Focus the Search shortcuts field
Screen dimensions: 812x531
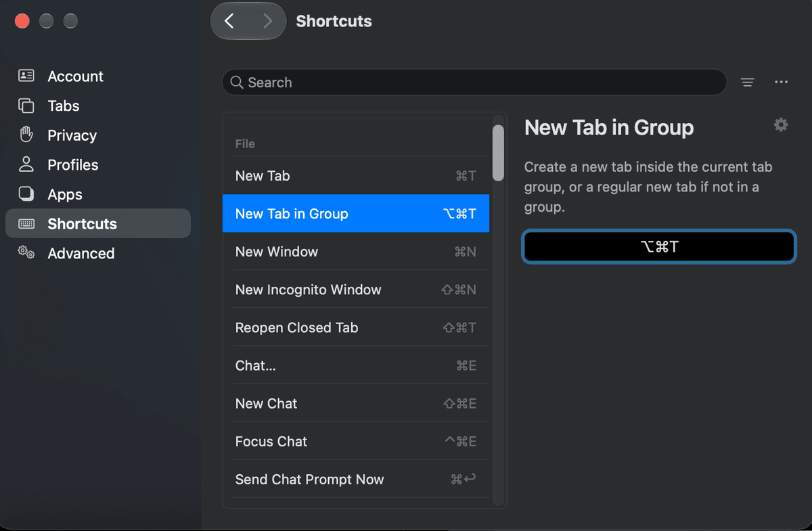click(x=474, y=83)
